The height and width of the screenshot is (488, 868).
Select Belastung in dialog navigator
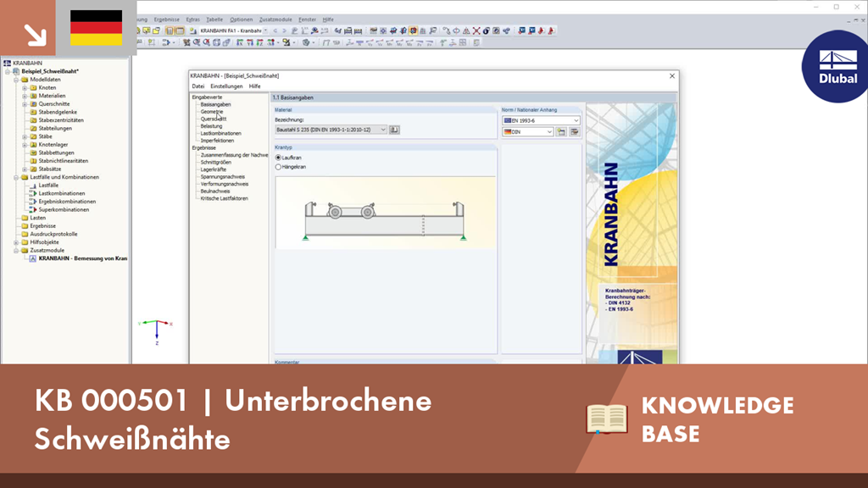[x=211, y=126]
